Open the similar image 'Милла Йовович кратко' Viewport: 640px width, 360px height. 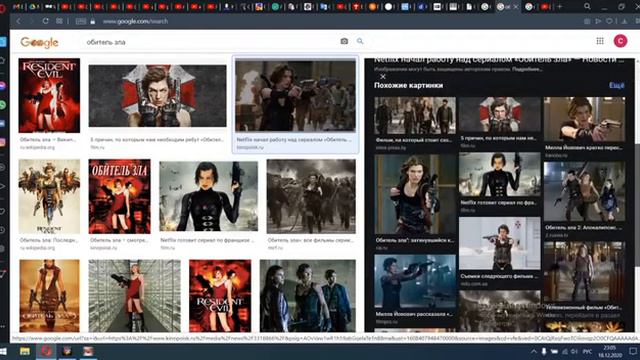tap(584, 119)
